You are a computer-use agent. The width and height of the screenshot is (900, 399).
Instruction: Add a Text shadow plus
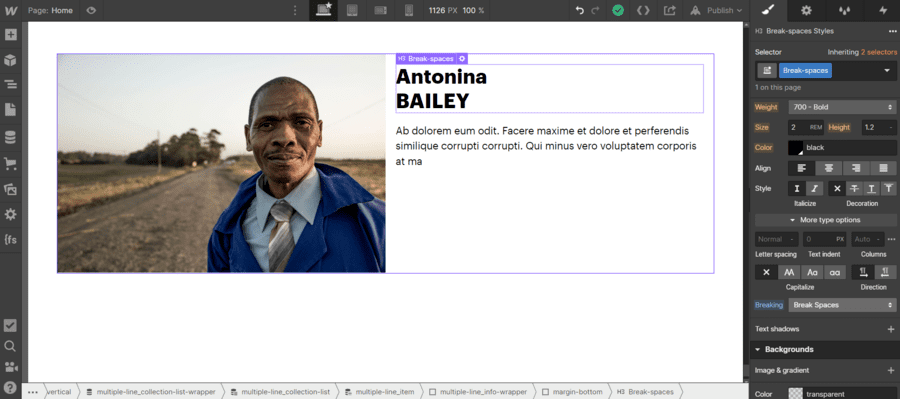[891, 329]
